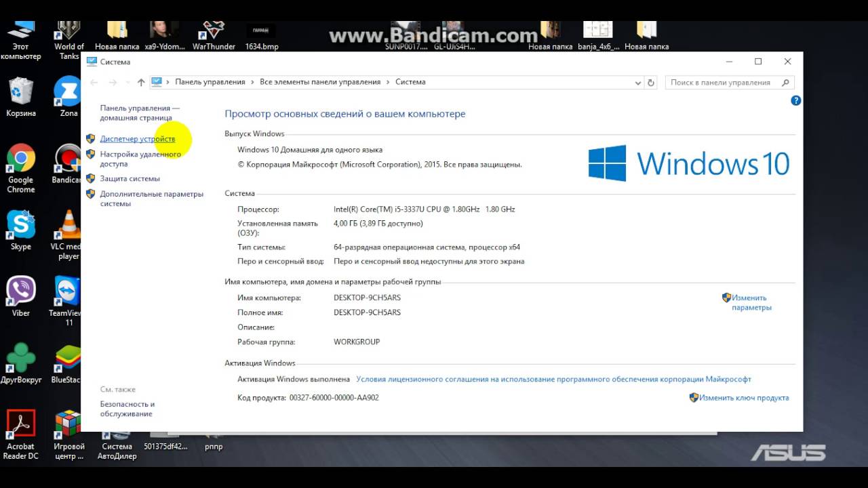Click computer icon in address bar
Image resolution: width=868 pixels, height=488 pixels.
tap(157, 82)
